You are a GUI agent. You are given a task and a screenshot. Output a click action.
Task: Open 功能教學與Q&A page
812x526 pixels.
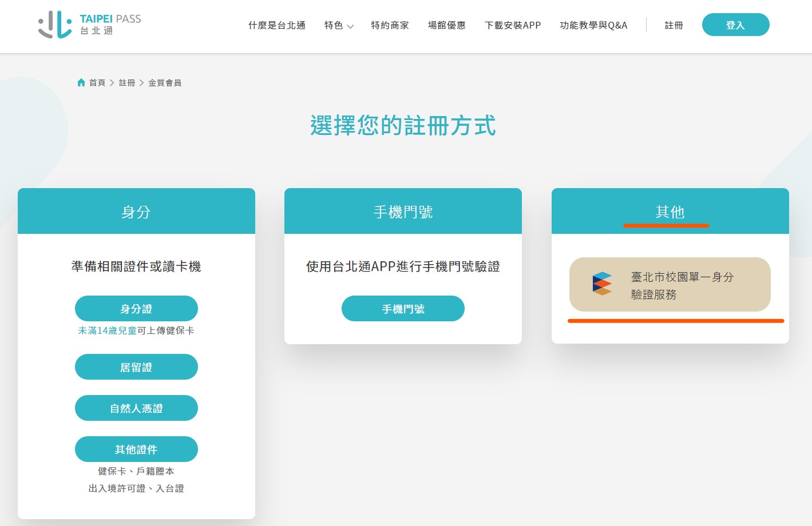point(593,25)
